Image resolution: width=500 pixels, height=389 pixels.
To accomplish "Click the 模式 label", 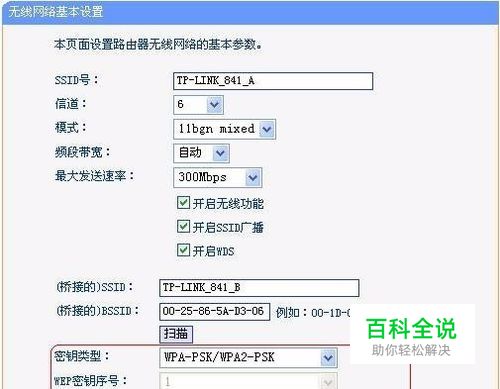I will 71,127.
